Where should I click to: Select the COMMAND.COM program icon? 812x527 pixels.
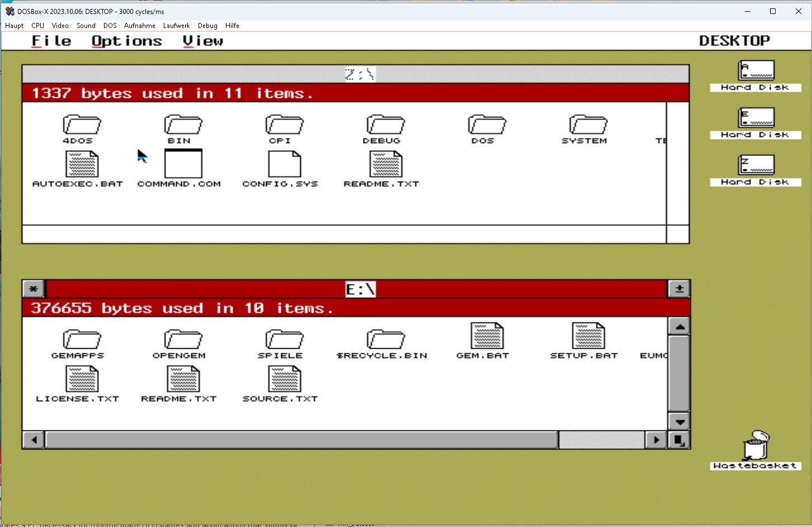183,164
